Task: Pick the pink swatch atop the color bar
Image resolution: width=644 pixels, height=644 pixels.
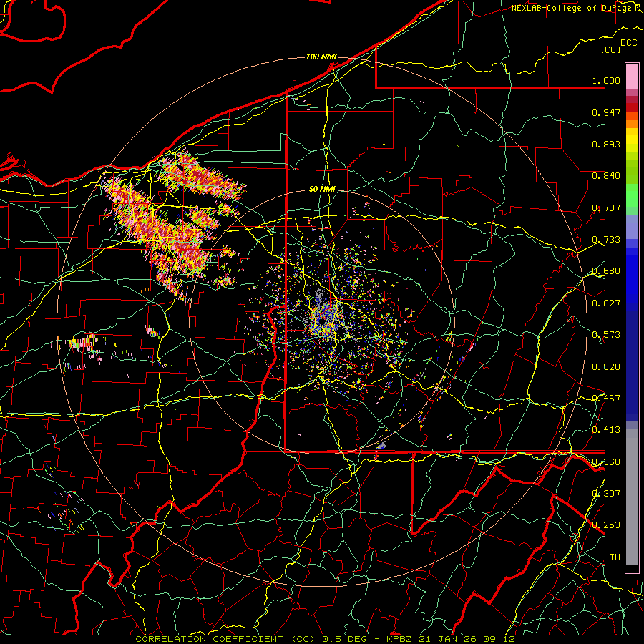Action: click(632, 76)
